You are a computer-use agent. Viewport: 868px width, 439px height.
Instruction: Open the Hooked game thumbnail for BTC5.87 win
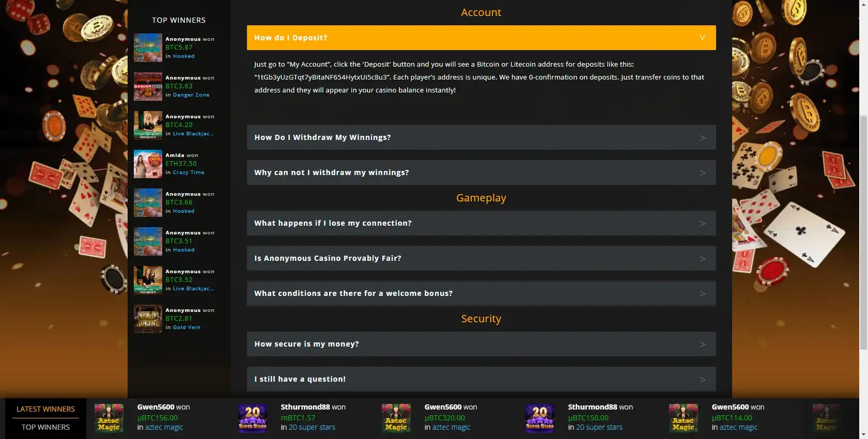click(x=148, y=48)
